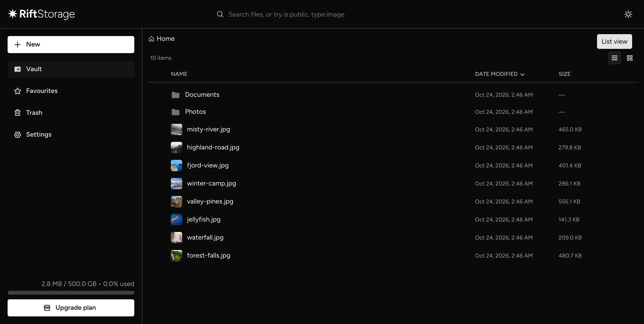Switch to list view layout icon
Screen dimensions: 644x324
(x=615, y=58)
